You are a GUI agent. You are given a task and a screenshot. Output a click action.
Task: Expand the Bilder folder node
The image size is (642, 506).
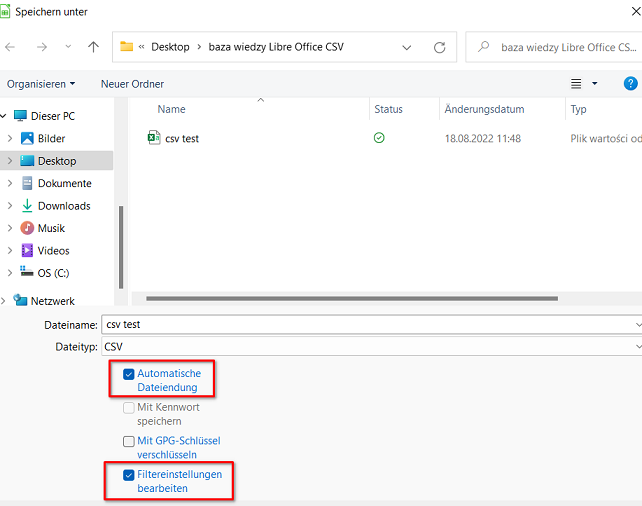click(x=10, y=138)
